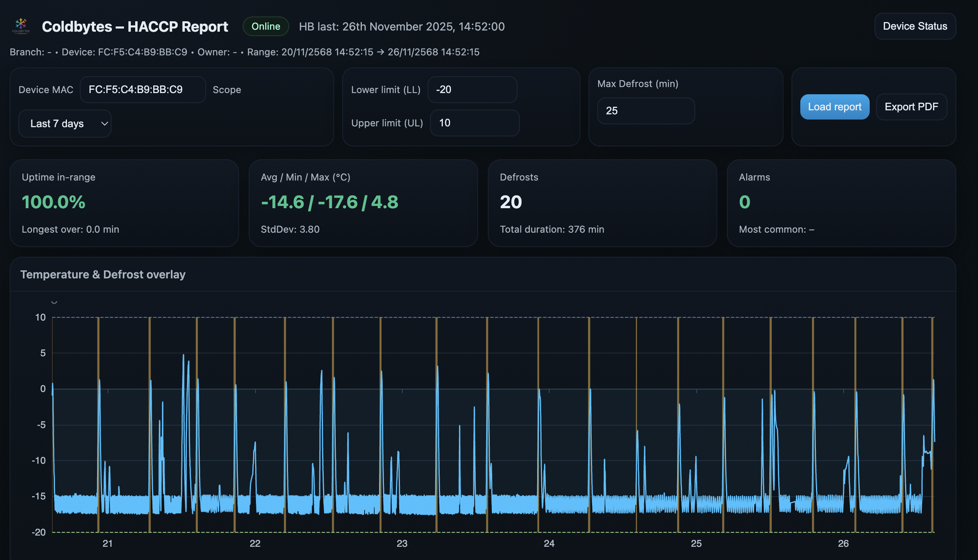Open the Last 7 days scope dropdown
978x560 pixels.
pyautogui.click(x=65, y=123)
